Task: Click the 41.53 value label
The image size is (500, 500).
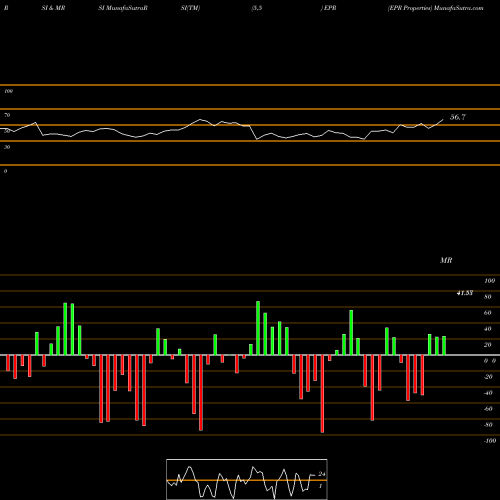Action: 465,293
